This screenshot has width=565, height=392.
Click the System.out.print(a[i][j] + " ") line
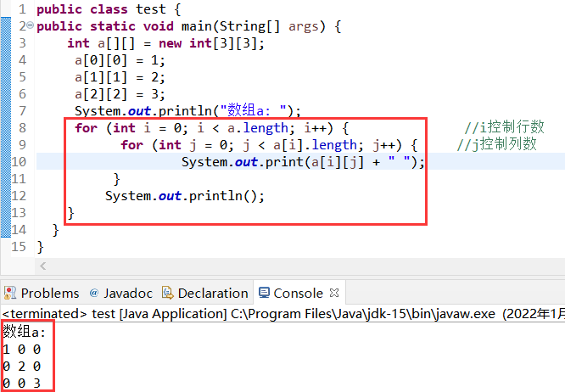click(303, 162)
